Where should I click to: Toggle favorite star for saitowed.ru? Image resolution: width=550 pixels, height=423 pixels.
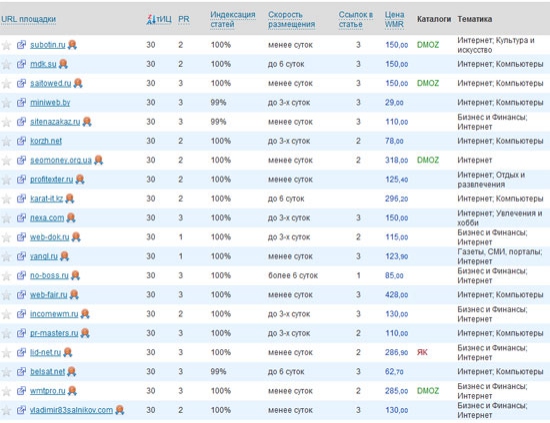(6, 84)
